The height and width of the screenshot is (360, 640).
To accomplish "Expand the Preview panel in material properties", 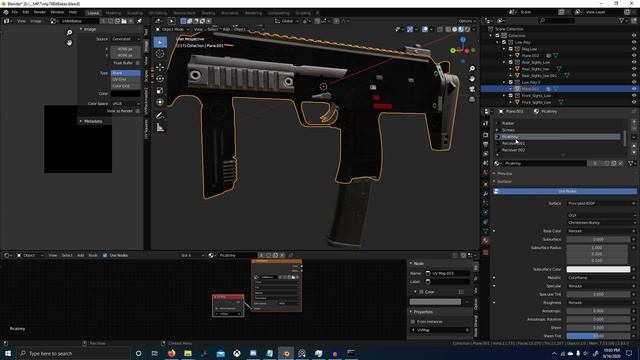I will [x=504, y=173].
